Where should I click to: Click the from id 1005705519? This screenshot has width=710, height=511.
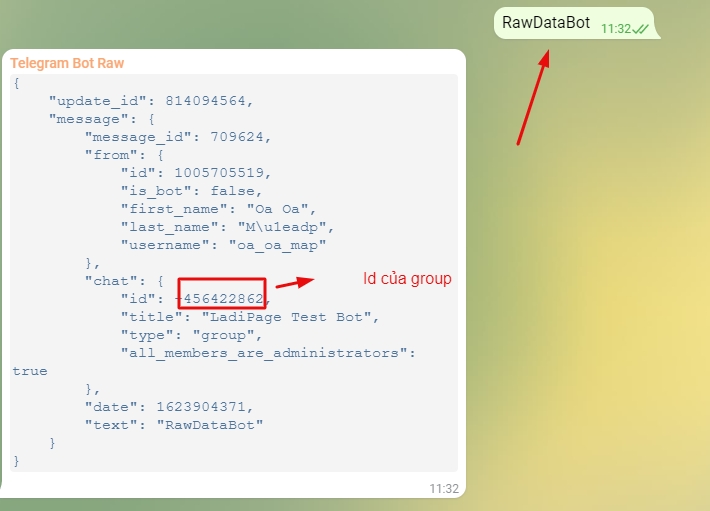click(220, 173)
